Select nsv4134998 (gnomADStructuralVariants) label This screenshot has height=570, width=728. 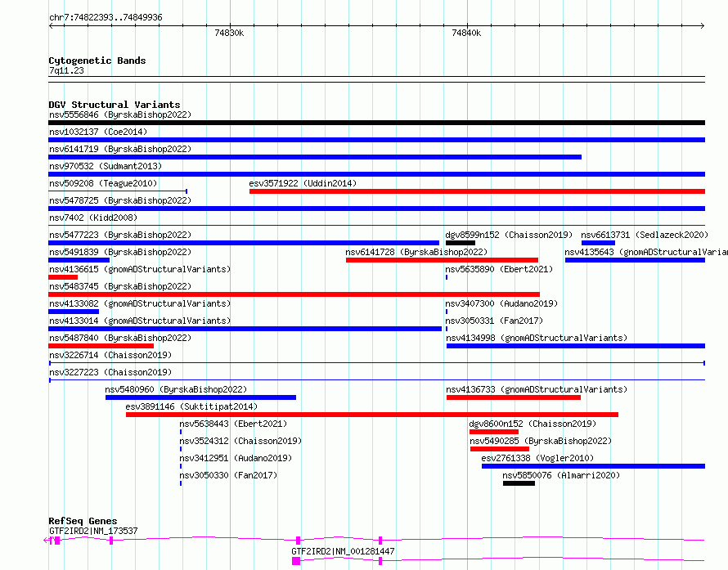(x=537, y=338)
